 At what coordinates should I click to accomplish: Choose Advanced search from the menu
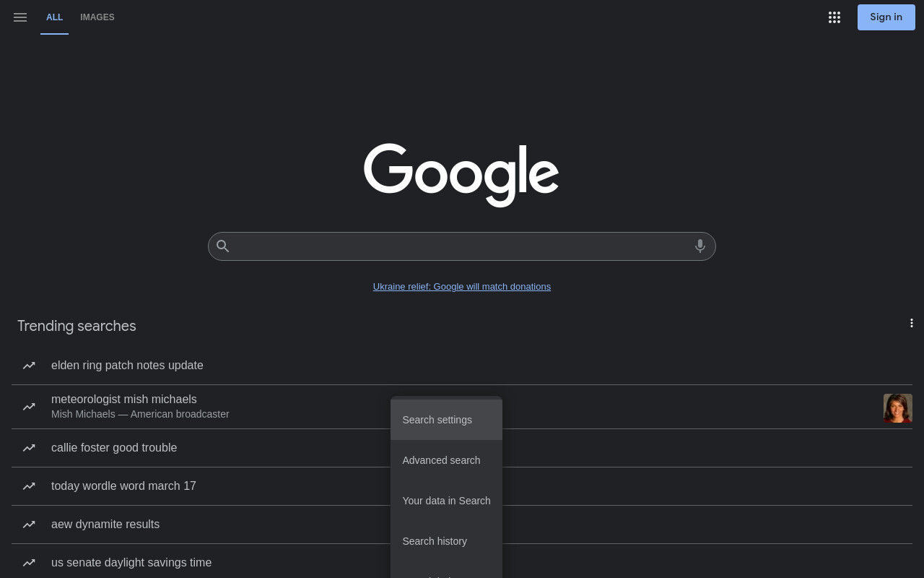point(446,460)
